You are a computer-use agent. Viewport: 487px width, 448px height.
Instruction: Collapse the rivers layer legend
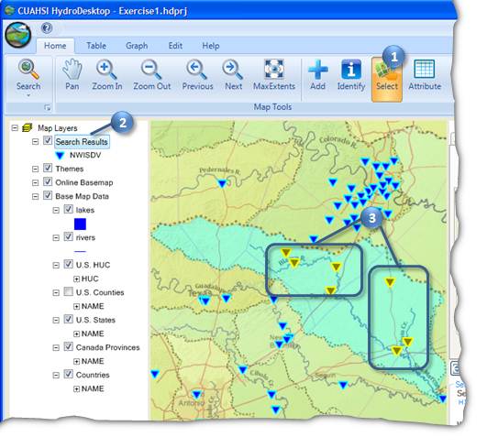(x=56, y=237)
